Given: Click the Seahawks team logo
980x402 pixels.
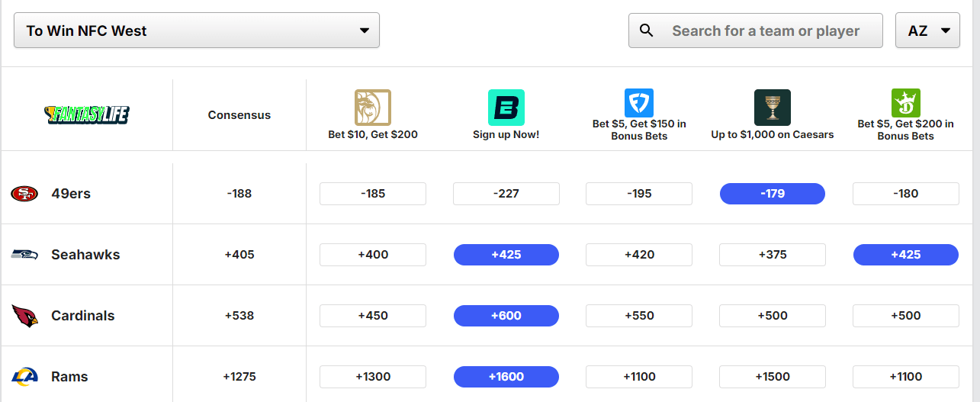Looking at the screenshot, I should 24,255.
